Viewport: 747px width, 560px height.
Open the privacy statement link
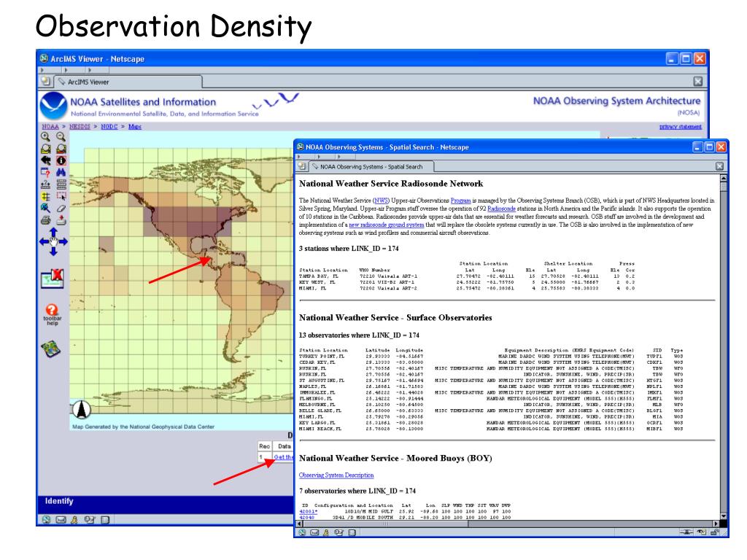click(681, 127)
